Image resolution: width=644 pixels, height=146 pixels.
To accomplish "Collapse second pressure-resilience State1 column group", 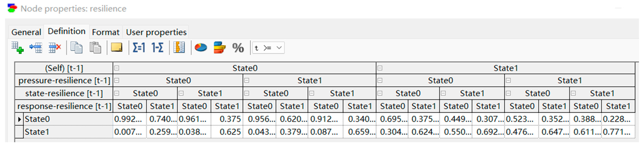I will tap(509, 80).
